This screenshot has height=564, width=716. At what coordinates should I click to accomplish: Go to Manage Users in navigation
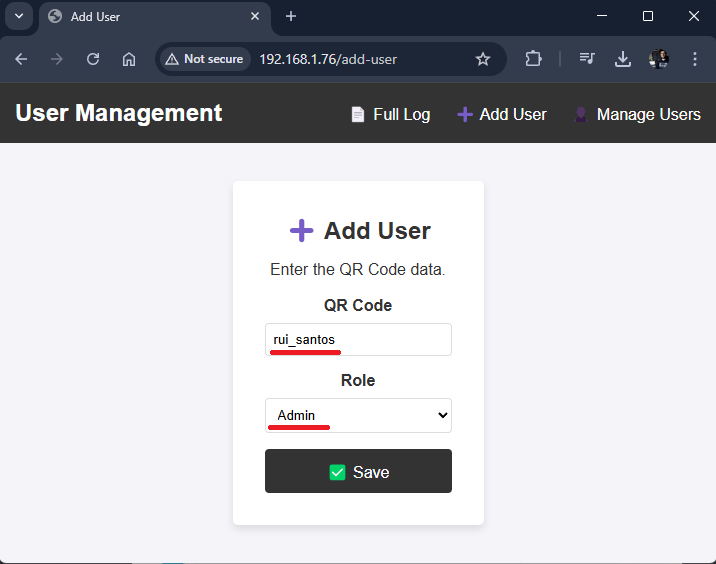point(637,115)
